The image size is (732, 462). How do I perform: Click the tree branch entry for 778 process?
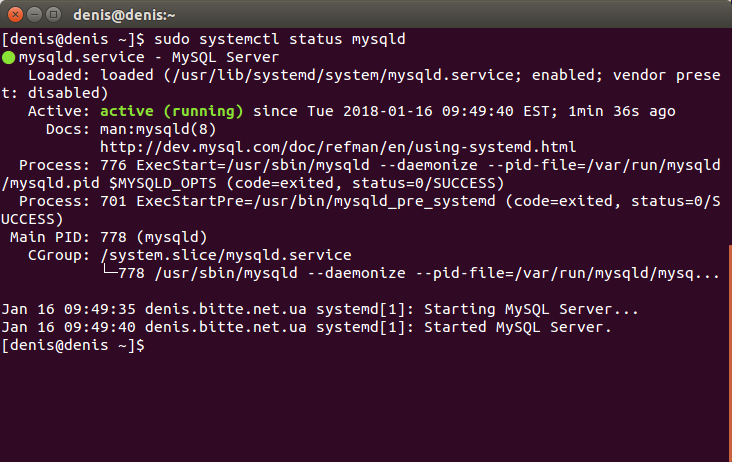coord(411,273)
